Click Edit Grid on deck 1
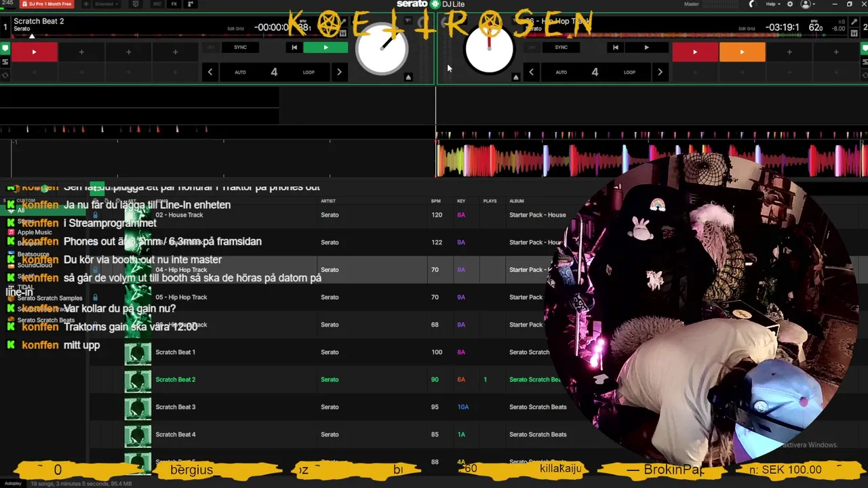Image resolution: width=868 pixels, height=488 pixels. tap(235, 28)
